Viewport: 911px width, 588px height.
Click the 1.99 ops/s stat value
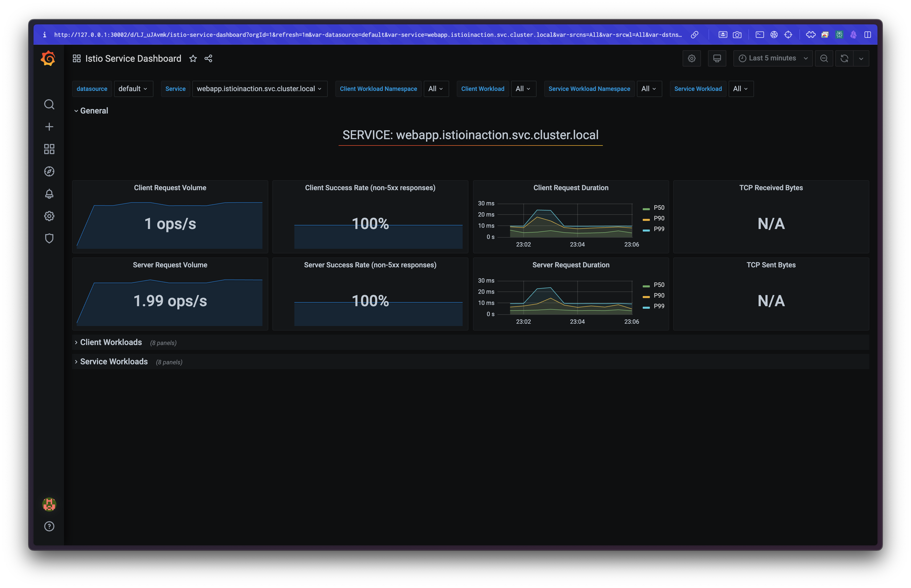click(170, 301)
